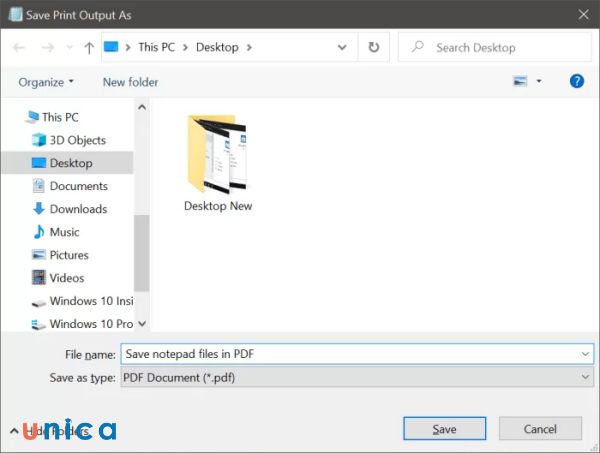Expand chevron after Desktop in breadcrumb
The width and height of the screenshot is (600, 453).
[x=249, y=47]
